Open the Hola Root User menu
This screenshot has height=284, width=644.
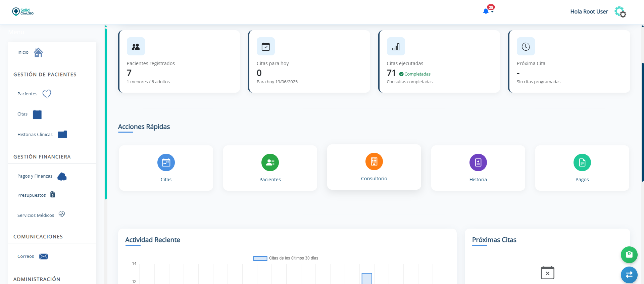click(x=589, y=12)
